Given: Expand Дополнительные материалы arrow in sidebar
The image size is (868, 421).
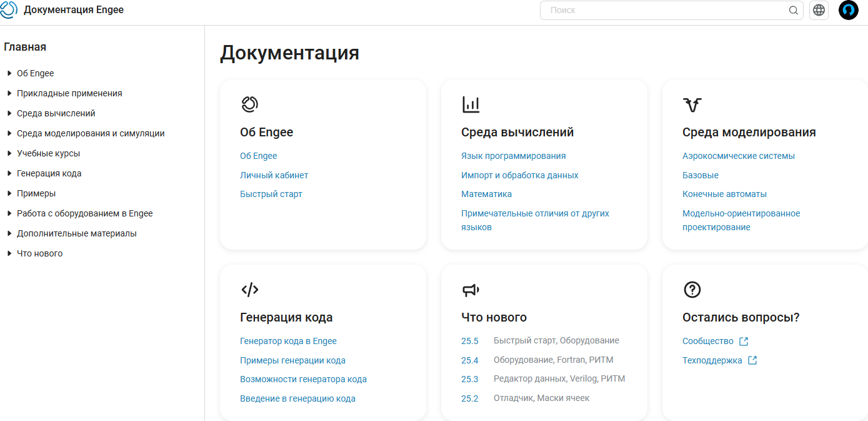Looking at the screenshot, I should pos(9,233).
